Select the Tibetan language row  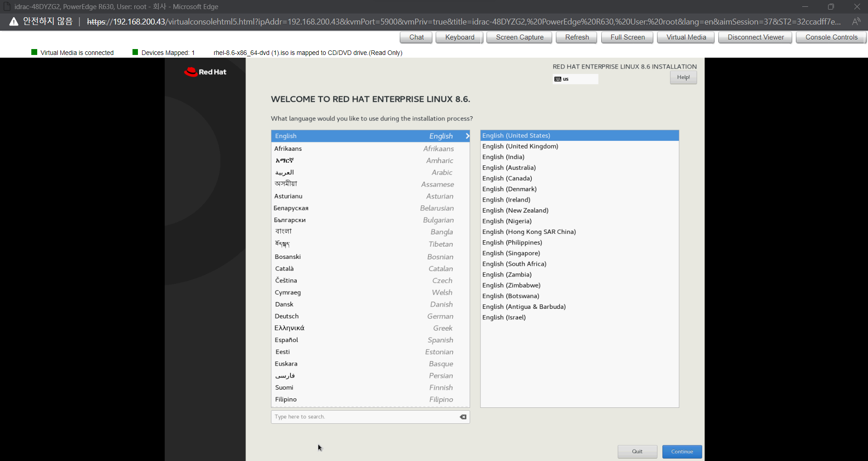pyautogui.click(x=370, y=244)
